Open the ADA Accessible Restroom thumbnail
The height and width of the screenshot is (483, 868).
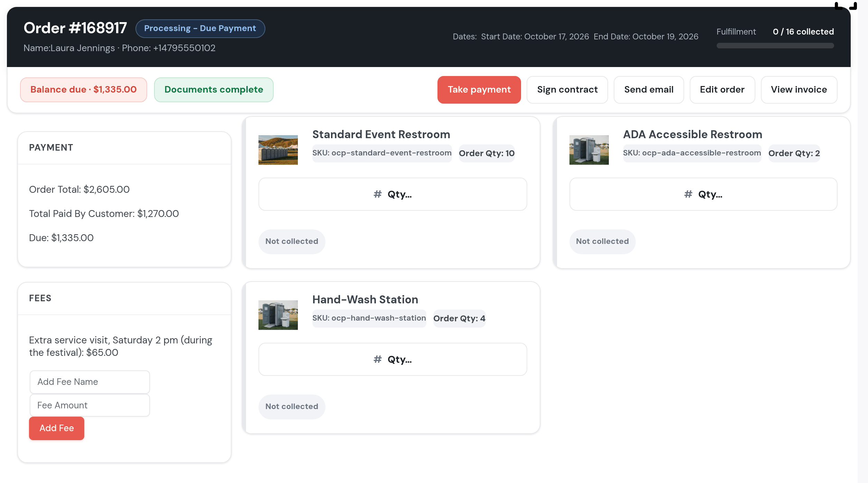(589, 150)
